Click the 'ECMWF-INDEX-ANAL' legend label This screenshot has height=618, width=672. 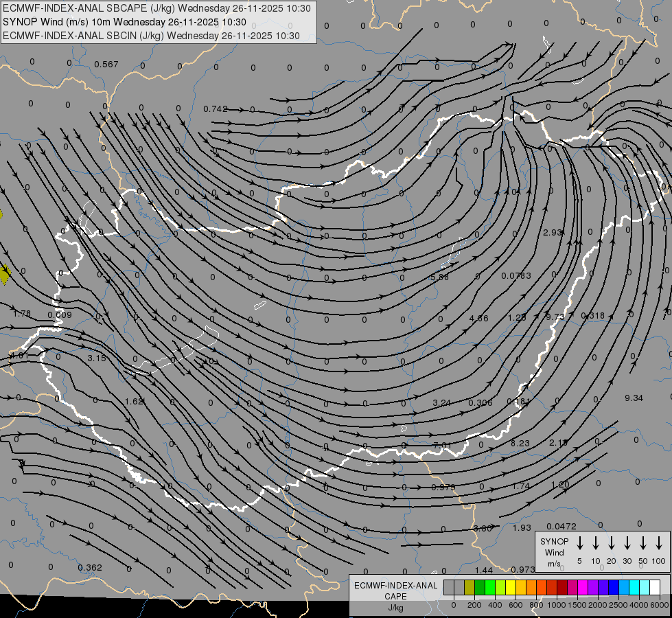pos(395,586)
